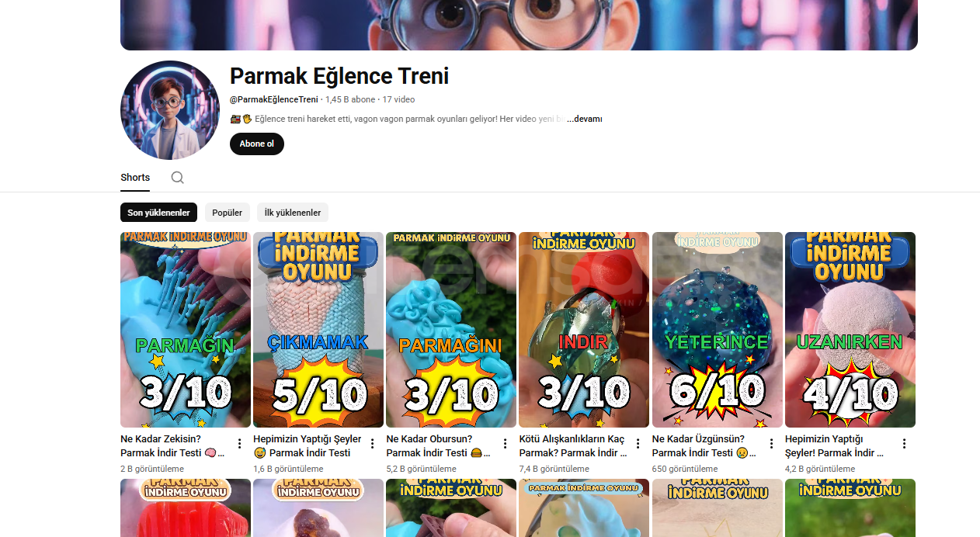Open the channel search magnifier icon
The image size is (980, 537).
coord(178,178)
